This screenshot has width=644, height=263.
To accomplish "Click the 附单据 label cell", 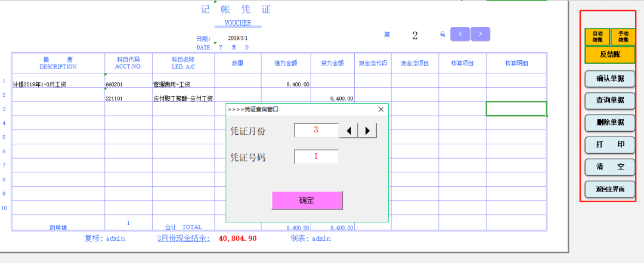I will 58,222.
